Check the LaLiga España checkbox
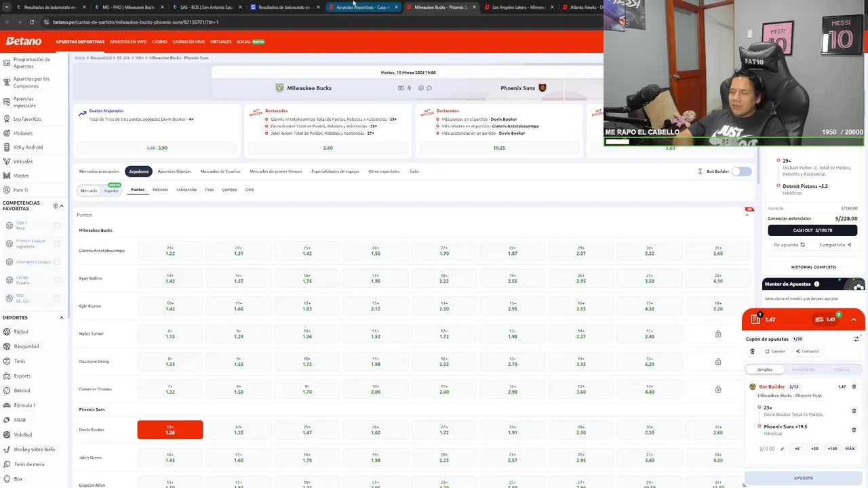 pos(57,280)
